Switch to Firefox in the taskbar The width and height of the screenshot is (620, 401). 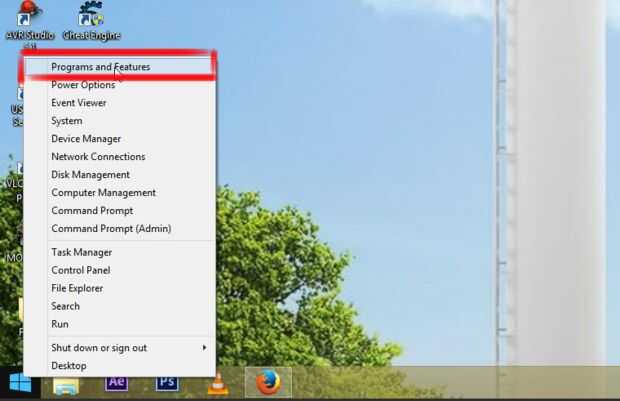(268, 382)
